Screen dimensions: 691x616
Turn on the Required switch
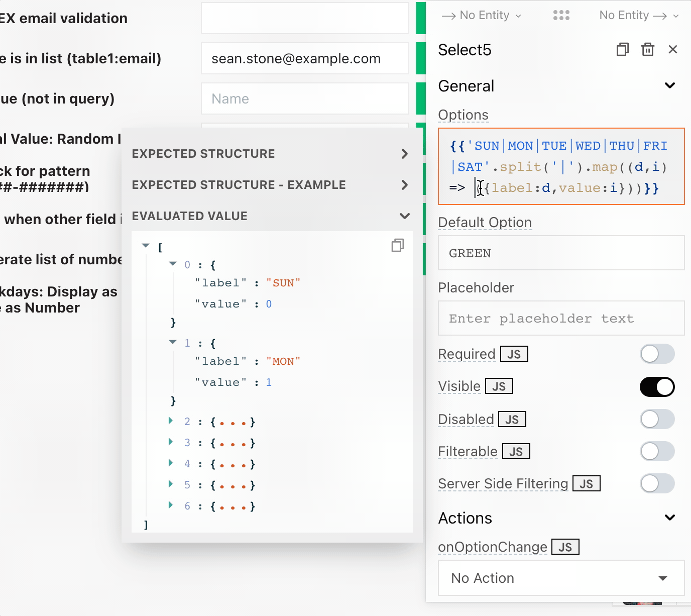657,354
